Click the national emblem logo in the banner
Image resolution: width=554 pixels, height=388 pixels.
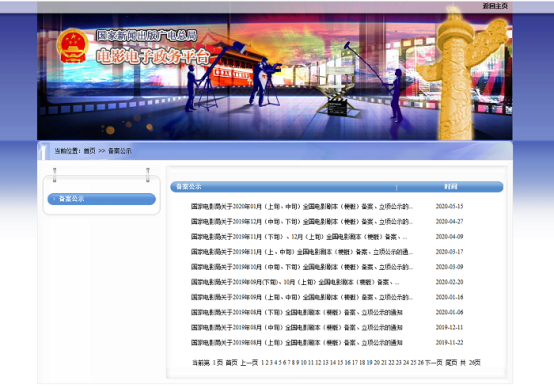[73, 46]
